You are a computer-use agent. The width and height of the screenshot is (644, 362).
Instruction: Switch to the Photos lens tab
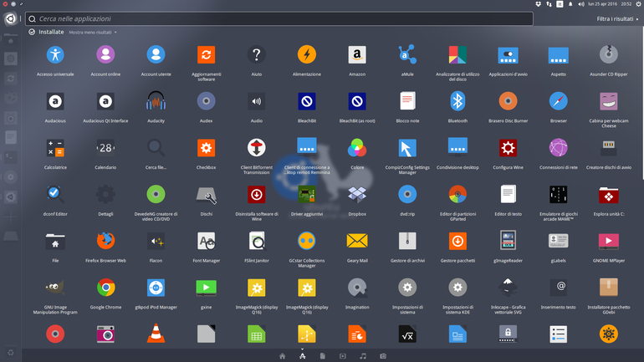(383, 356)
